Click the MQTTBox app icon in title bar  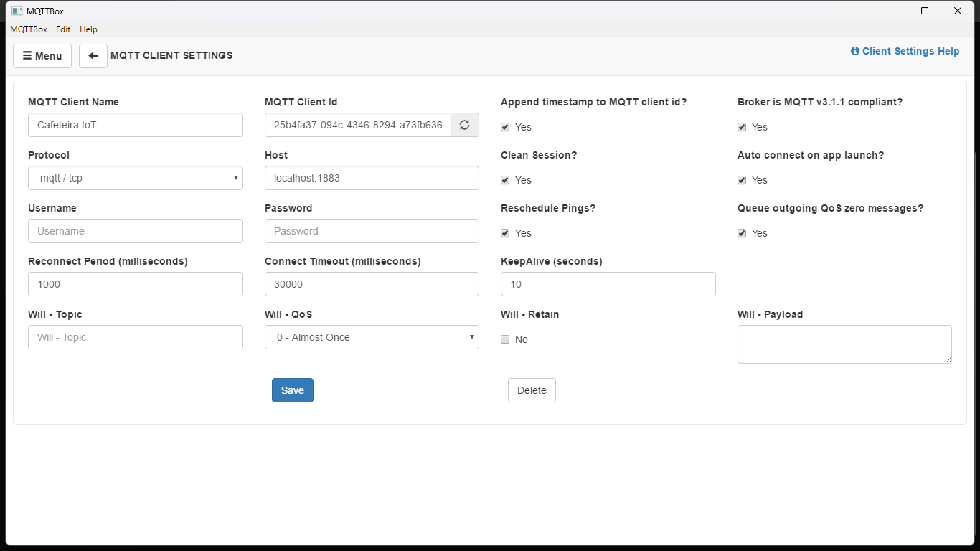click(x=17, y=11)
